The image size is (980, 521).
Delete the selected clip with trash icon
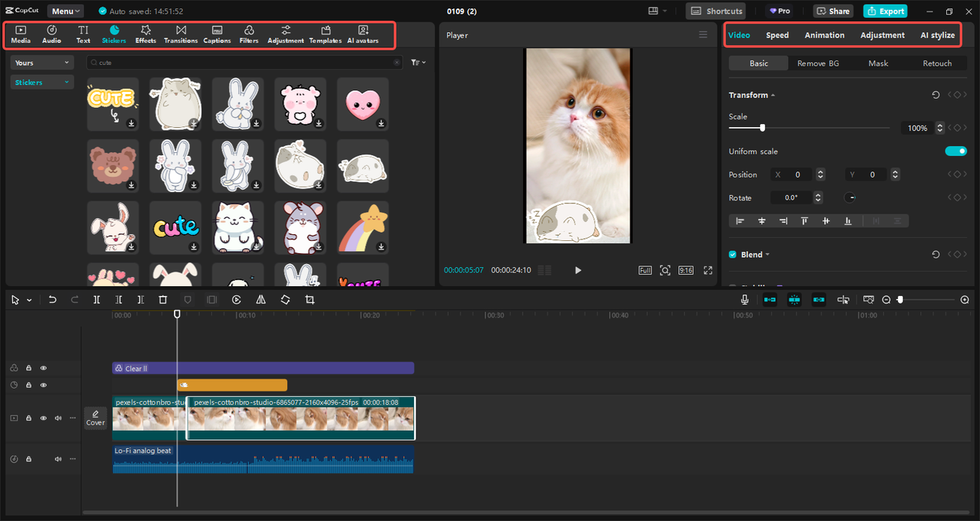[162, 300]
